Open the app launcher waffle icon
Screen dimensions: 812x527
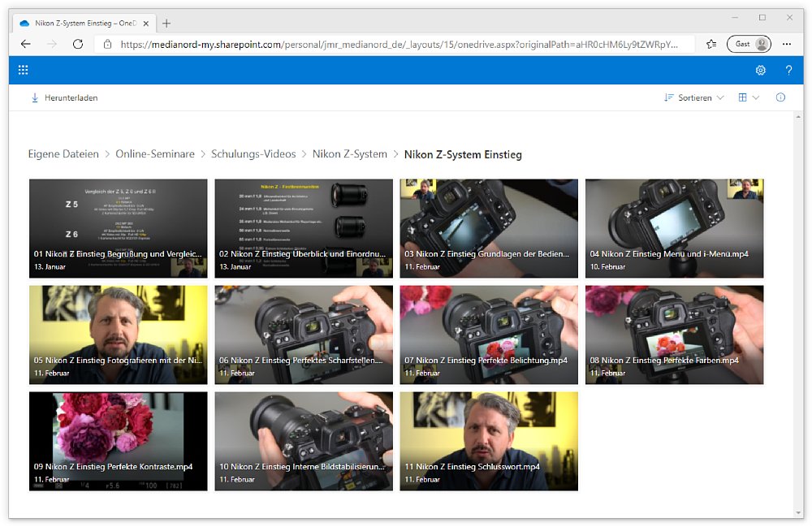pyautogui.click(x=24, y=70)
